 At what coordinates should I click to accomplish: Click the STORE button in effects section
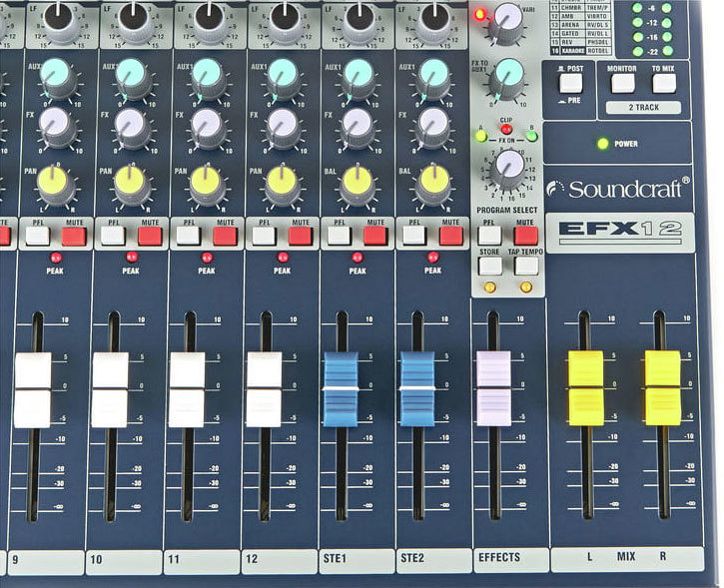click(489, 266)
